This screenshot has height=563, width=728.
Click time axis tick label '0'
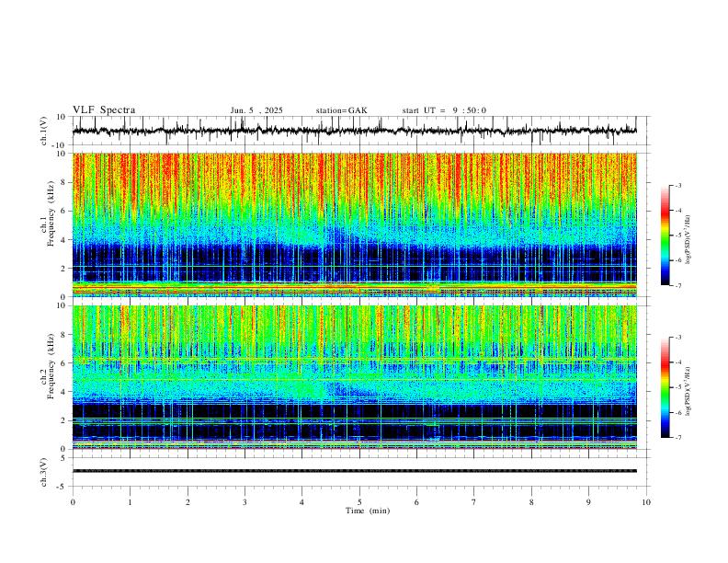click(73, 502)
